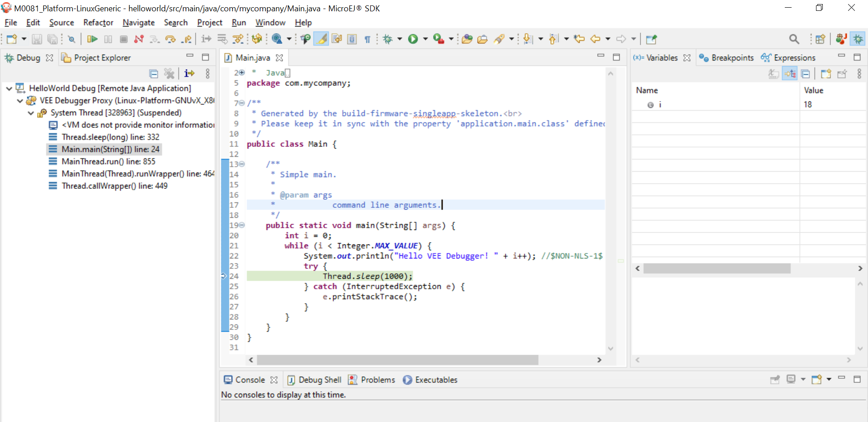Viewport: 868px width, 422px height.
Task: Switch to the Debug Shell tab
Action: pyautogui.click(x=321, y=380)
